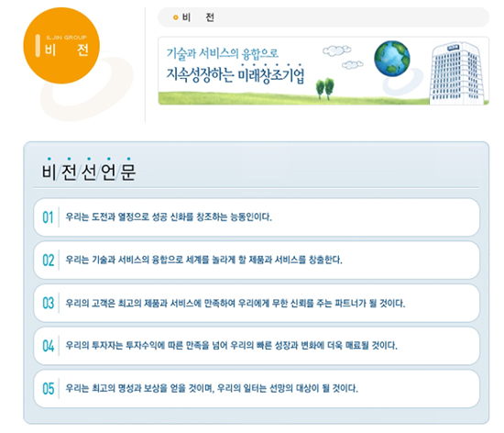Select statement 03 about 우리의 고객
Viewport: 504px width, 433px height.
[257, 303]
